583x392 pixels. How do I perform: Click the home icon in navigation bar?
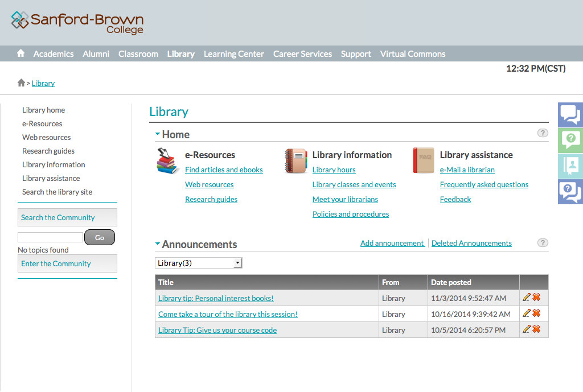click(x=21, y=53)
